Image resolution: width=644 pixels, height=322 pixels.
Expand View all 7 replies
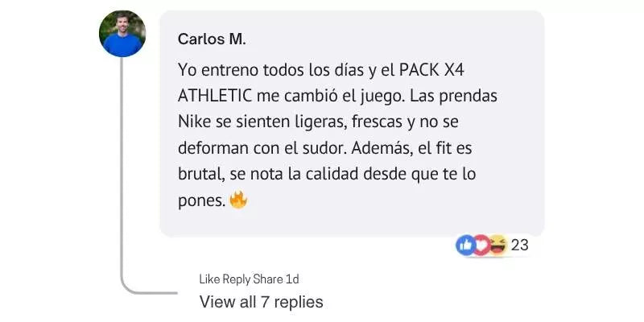point(261,302)
